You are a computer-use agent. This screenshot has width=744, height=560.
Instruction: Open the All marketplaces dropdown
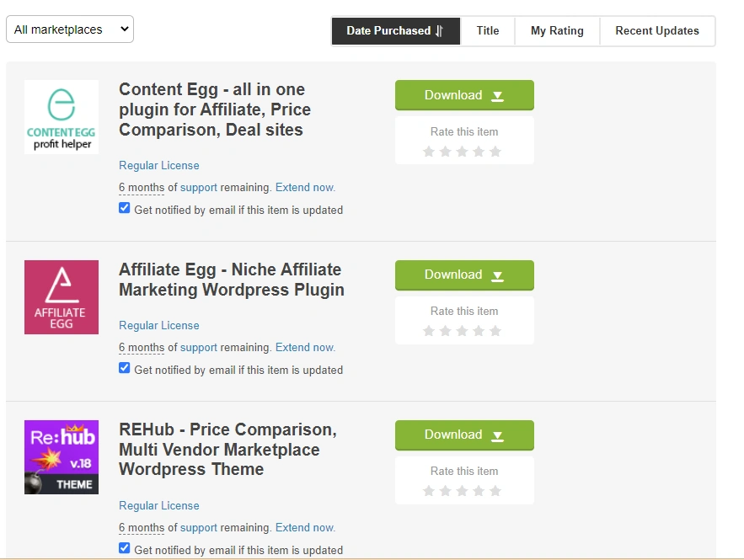coord(70,29)
